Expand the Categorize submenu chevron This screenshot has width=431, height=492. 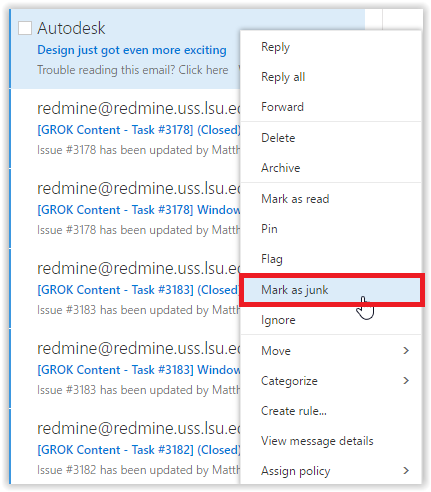click(406, 381)
